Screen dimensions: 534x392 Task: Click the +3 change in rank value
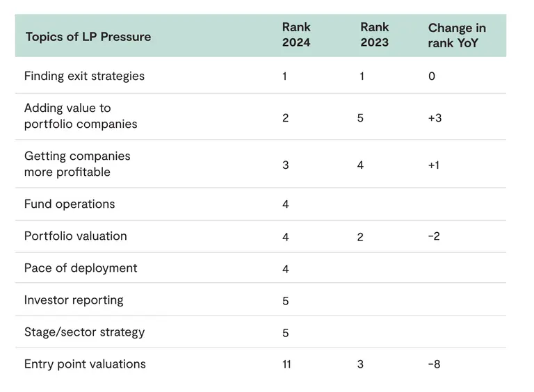tap(435, 117)
